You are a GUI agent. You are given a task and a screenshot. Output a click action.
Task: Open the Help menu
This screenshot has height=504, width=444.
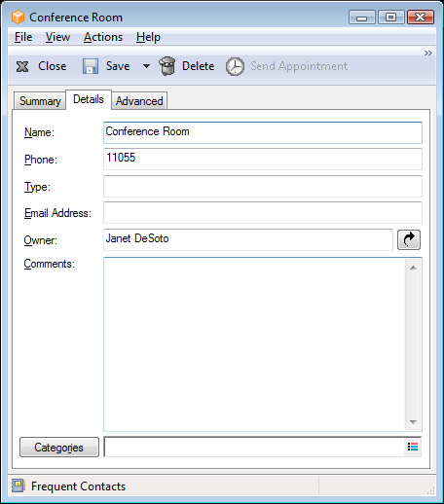point(148,37)
